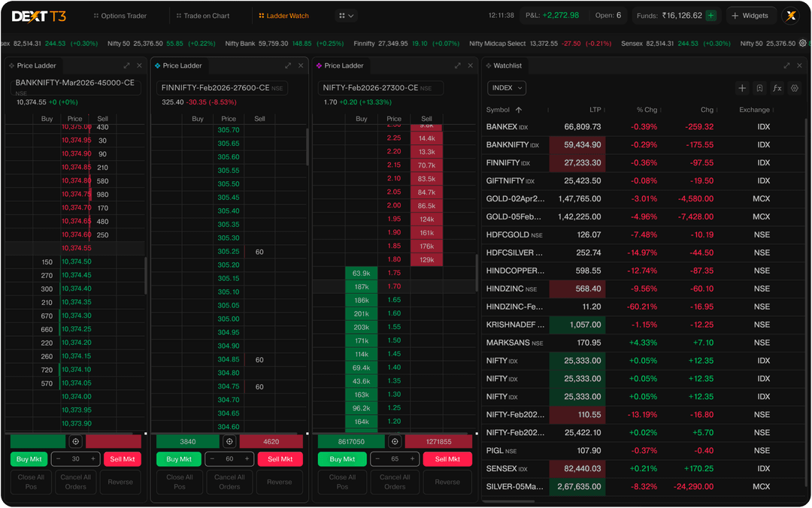Viewport: 812px width, 508px height.
Task: Click Buy Mkt on the FINNIFTY ladder
Action: point(178,458)
